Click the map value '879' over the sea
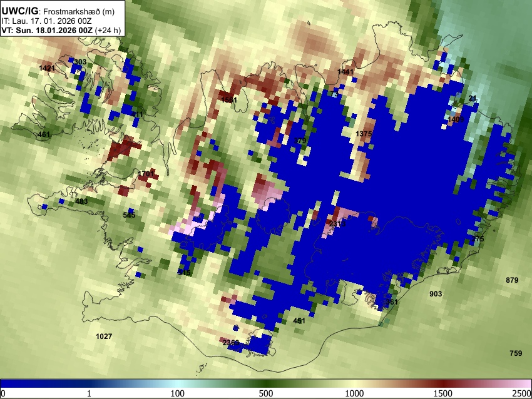 tap(512, 280)
